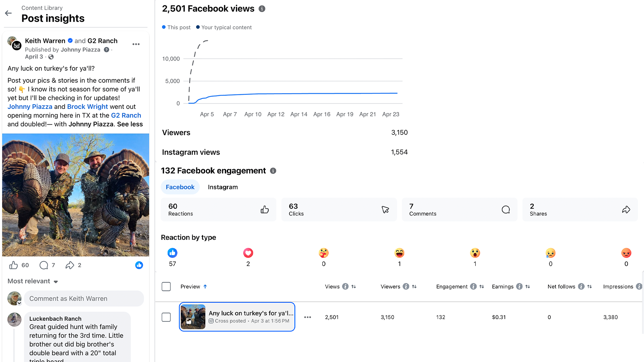
Task: Open the G2 Ranch page in the post header
Action: coord(102,41)
